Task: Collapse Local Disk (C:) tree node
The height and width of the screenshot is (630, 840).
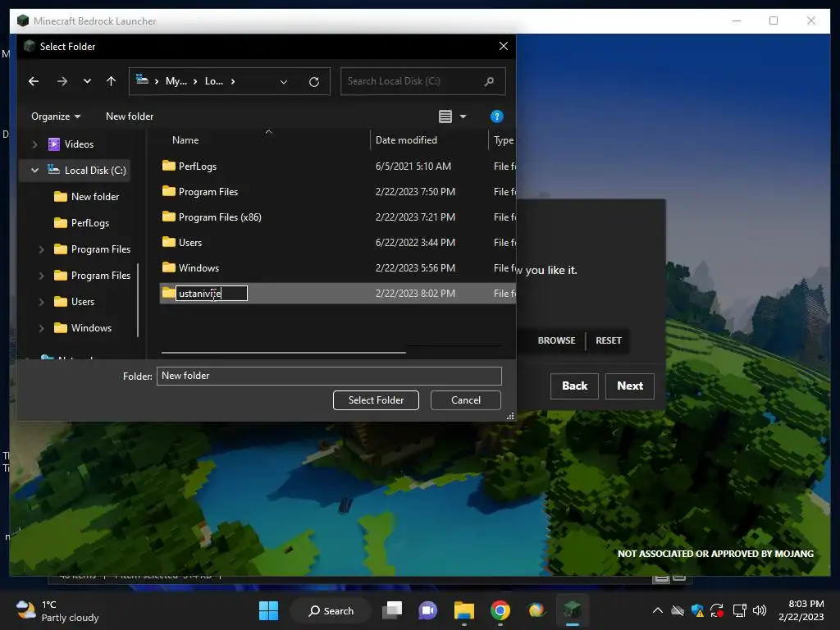Action: pyautogui.click(x=34, y=171)
